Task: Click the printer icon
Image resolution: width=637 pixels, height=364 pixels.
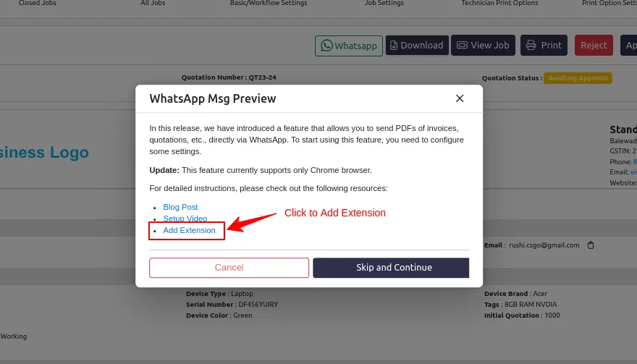Action: coord(531,45)
